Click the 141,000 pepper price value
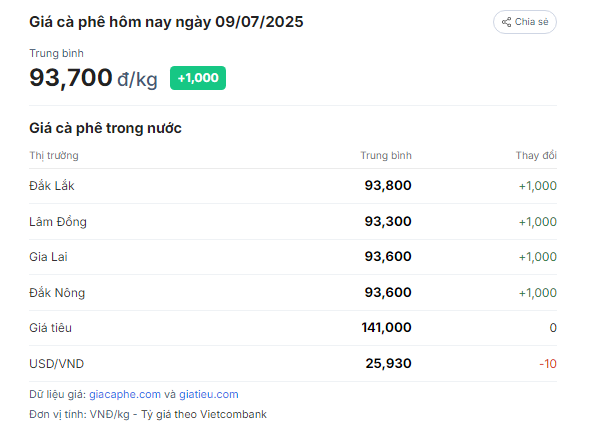 coord(386,327)
